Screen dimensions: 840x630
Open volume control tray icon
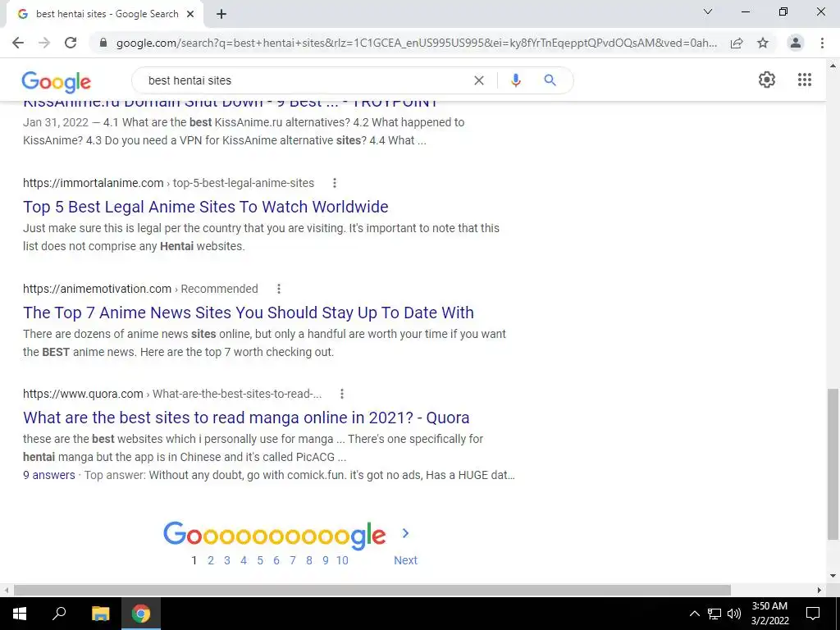point(734,614)
